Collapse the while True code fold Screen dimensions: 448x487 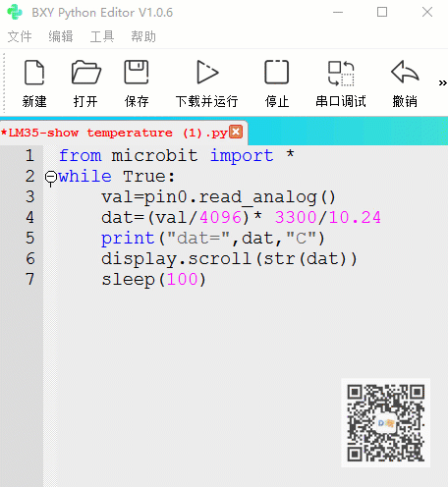pos(51,177)
